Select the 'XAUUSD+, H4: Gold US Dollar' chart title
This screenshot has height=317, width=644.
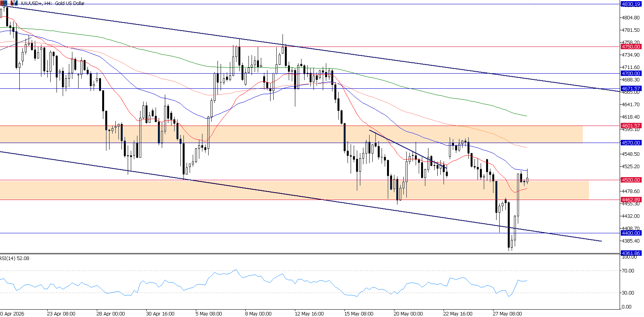53,3
